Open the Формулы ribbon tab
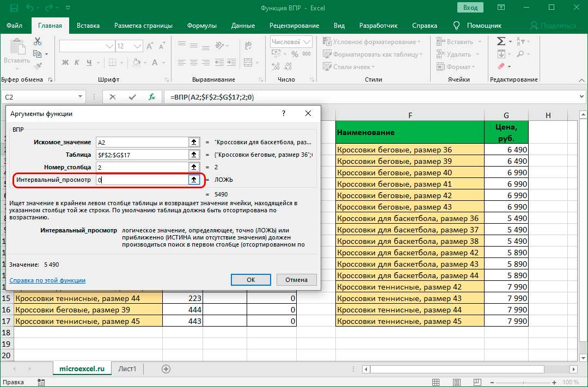 click(x=201, y=26)
